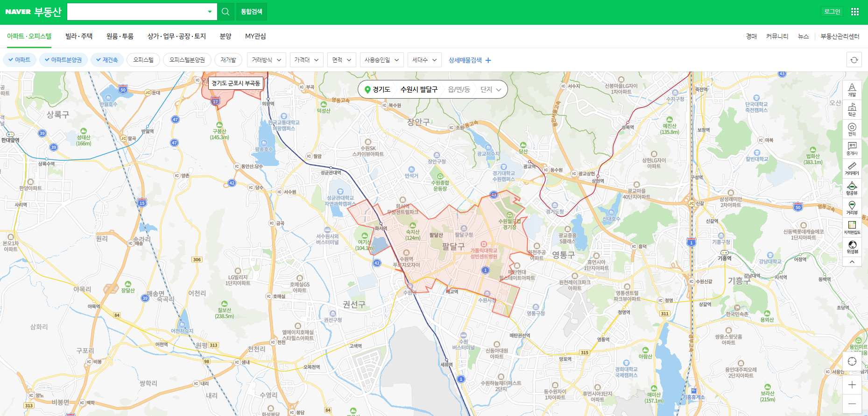Viewport: 868px width, 416px height.
Task: Collapse the map tools panel chevron
Action: click(852, 262)
